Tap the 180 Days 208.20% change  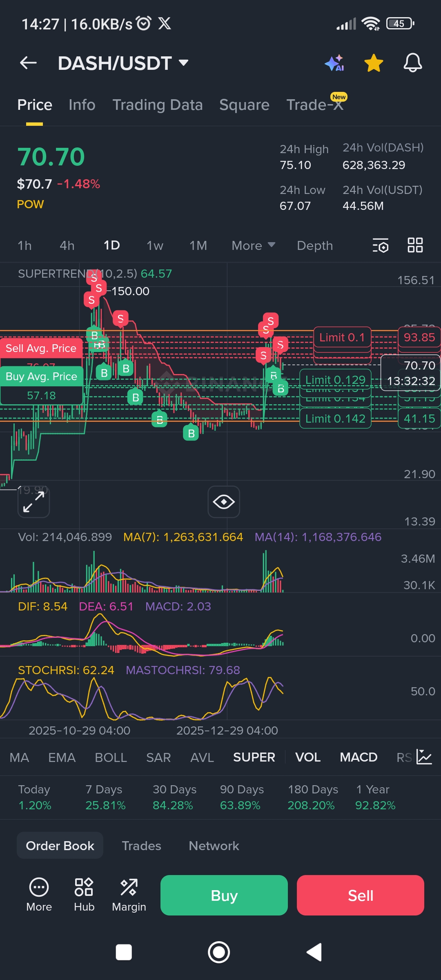click(x=313, y=797)
